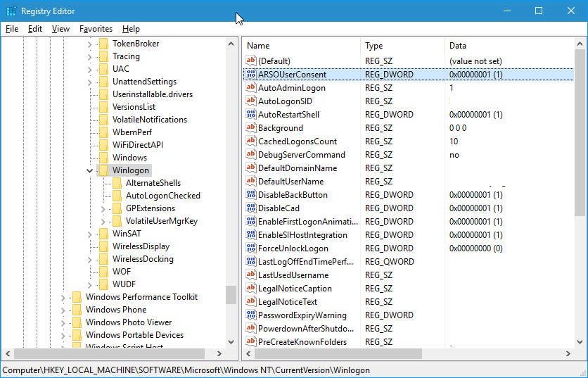Viewport: 588px width, 378px height.
Task: Click the values pane scroll down arrow
Action: click(580, 342)
